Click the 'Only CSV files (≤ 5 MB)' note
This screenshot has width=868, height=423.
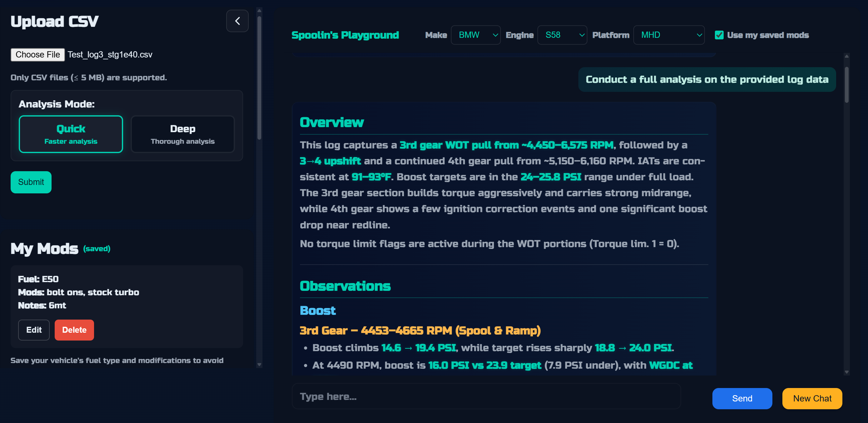pos(89,77)
